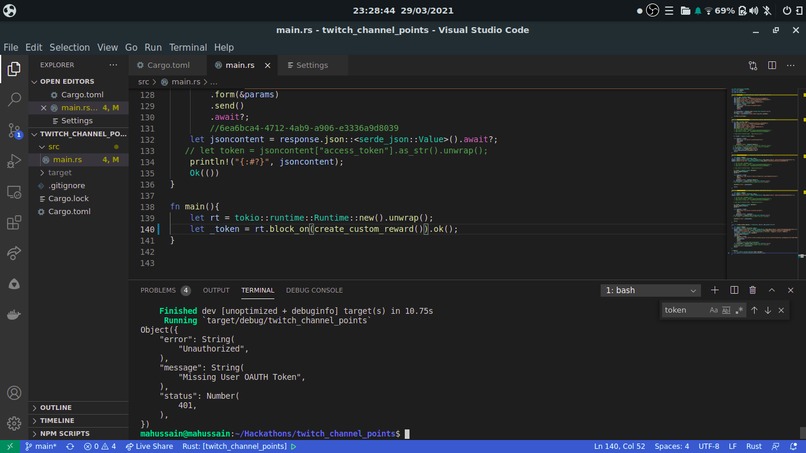Click the editor minimap code overview

coord(764,172)
